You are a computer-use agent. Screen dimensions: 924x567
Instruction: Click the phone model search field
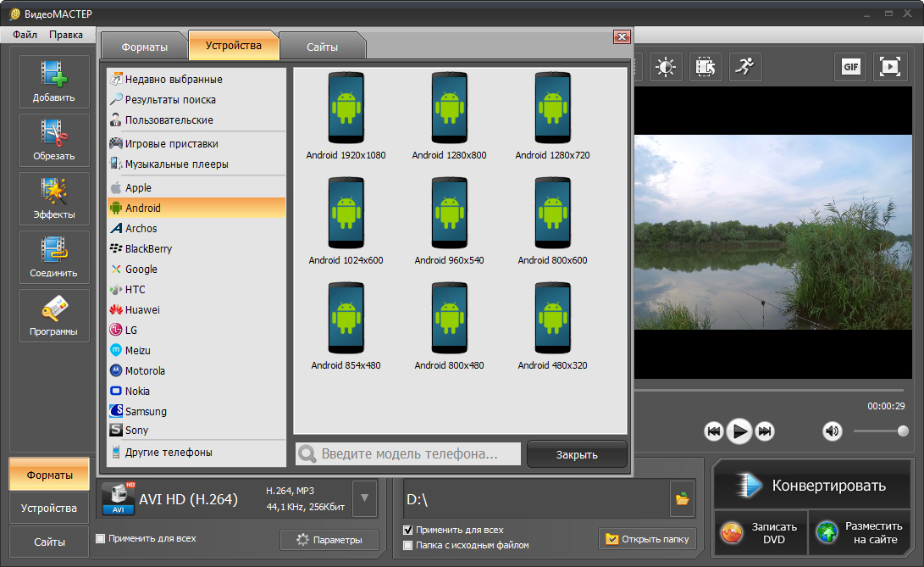(x=408, y=453)
